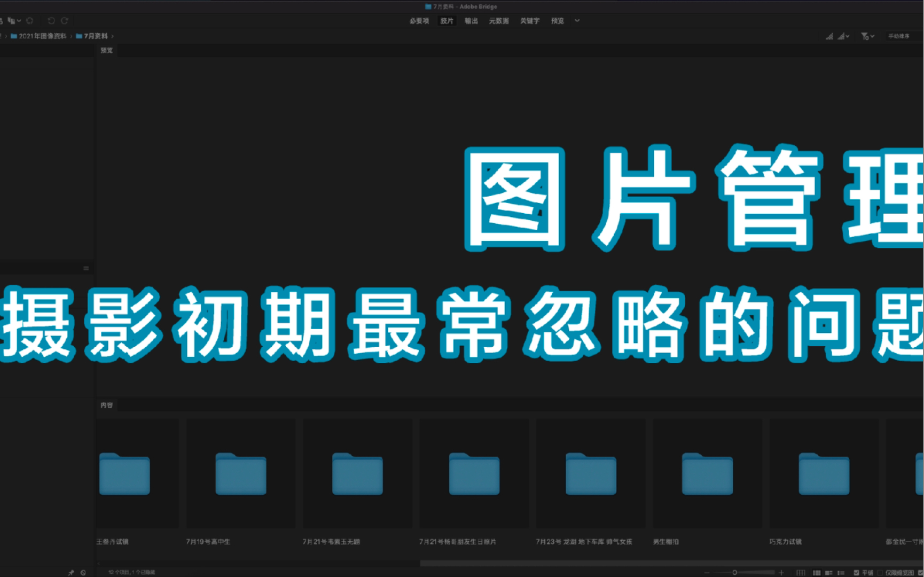
Task: Select folder 7月23号 龙湖 地下车库
Action: click(591, 474)
